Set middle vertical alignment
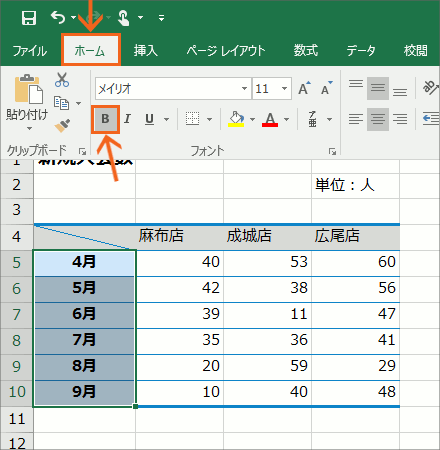The width and height of the screenshot is (440, 450). [378, 88]
